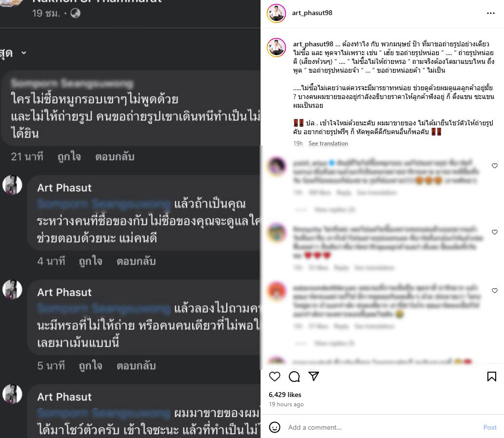504x438 pixels.
Task: Click ตอบกลับ under the 4 นาที reply
Action: pyautogui.click(x=136, y=261)
